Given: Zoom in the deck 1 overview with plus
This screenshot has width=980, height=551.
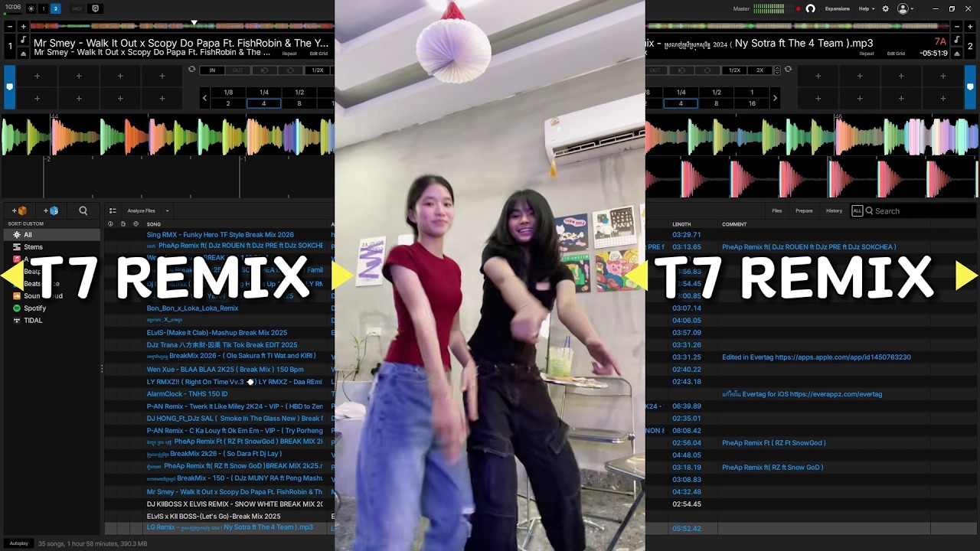Looking at the screenshot, I should pyautogui.click(x=23, y=26).
